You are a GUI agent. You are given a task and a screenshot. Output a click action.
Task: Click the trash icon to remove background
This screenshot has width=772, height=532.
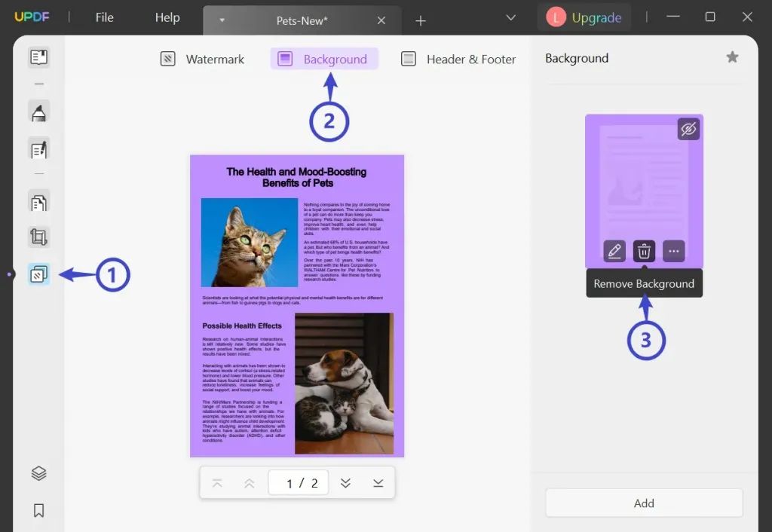pyautogui.click(x=644, y=251)
